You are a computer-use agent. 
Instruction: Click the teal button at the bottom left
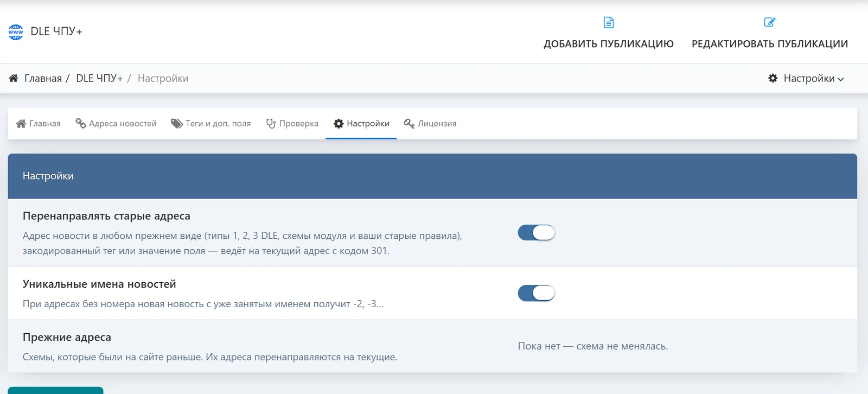click(55, 390)
